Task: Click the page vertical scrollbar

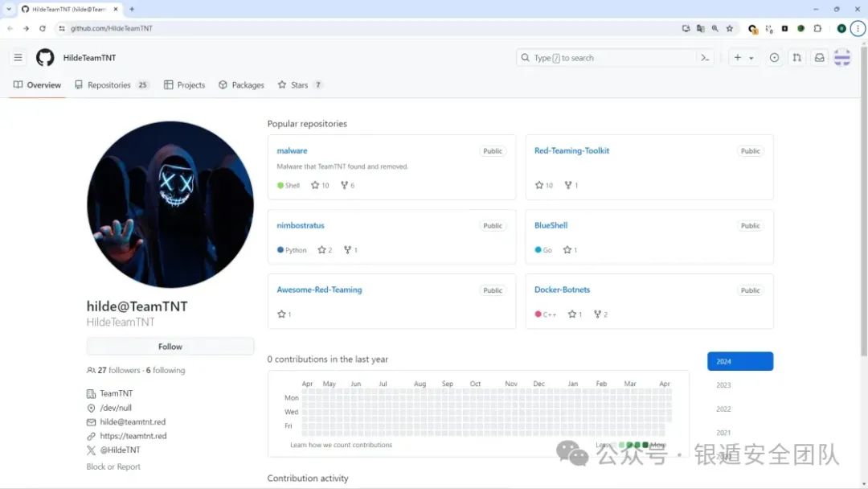Action: point(863,202)
